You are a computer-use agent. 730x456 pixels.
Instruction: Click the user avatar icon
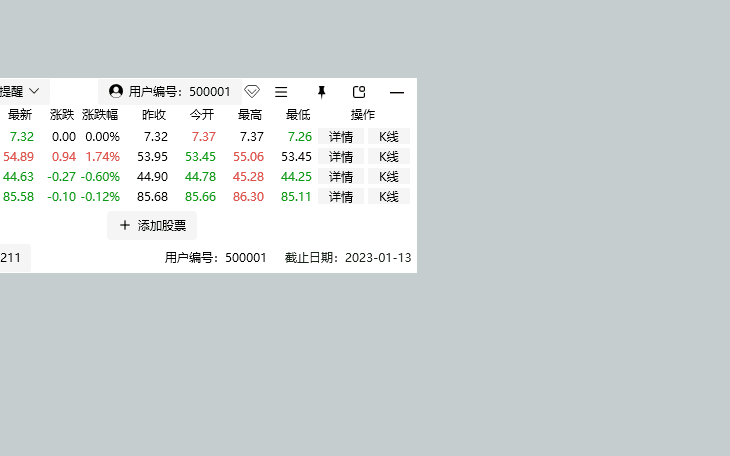click(x=116, y=91)
